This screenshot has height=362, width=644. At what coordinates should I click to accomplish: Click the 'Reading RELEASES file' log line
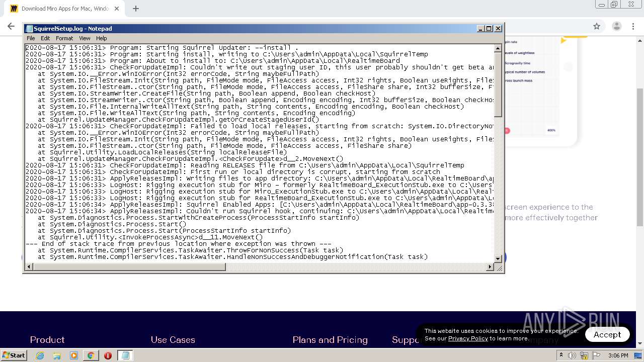(245, 165)
